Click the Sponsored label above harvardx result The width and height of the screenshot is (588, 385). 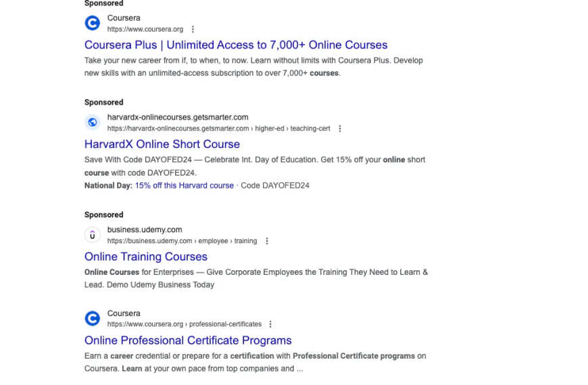pyautogui.click(x=104, y=103)
